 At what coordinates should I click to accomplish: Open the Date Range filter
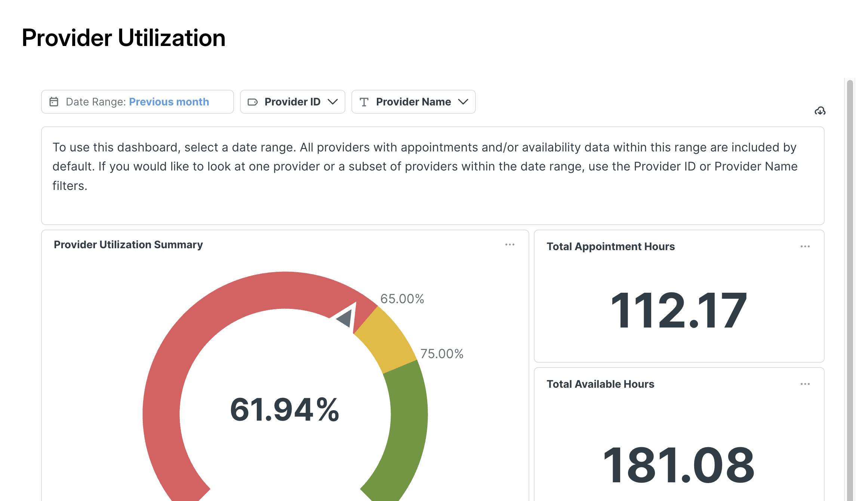click(138, 102)
